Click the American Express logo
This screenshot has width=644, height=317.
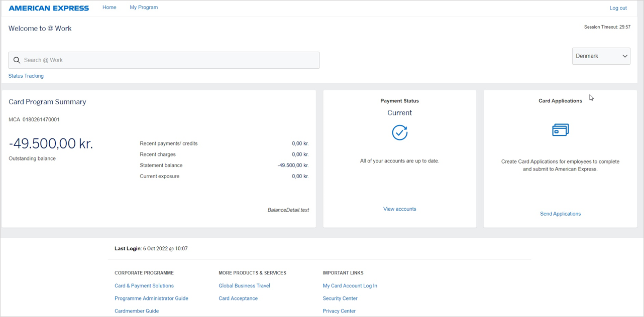pyautogui.click(x=49, y=8)
